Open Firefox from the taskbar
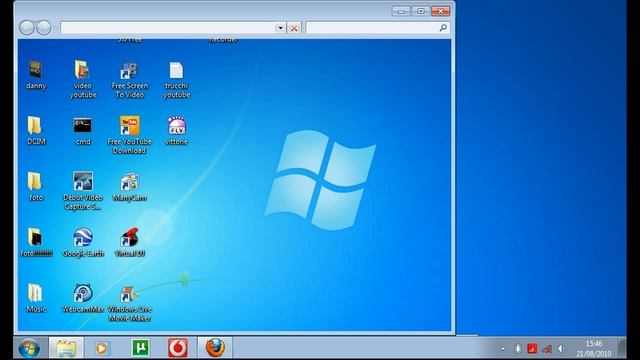This screenshot has width=640, height=360. [215, 348]
